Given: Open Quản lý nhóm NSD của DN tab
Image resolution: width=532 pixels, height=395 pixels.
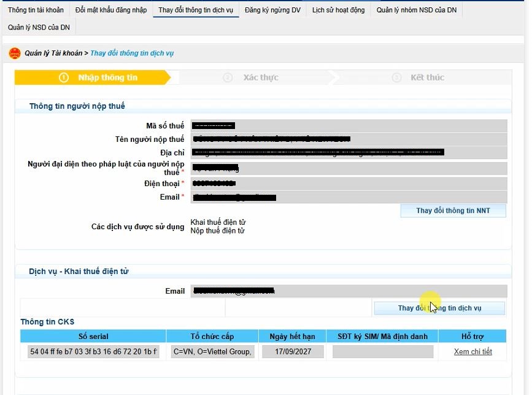Looking at the screenshot, I should [416, 10].
